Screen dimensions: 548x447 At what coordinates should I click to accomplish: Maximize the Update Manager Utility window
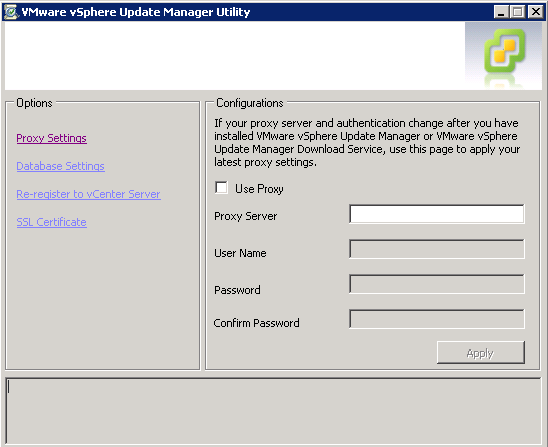[x=518, y=12]
